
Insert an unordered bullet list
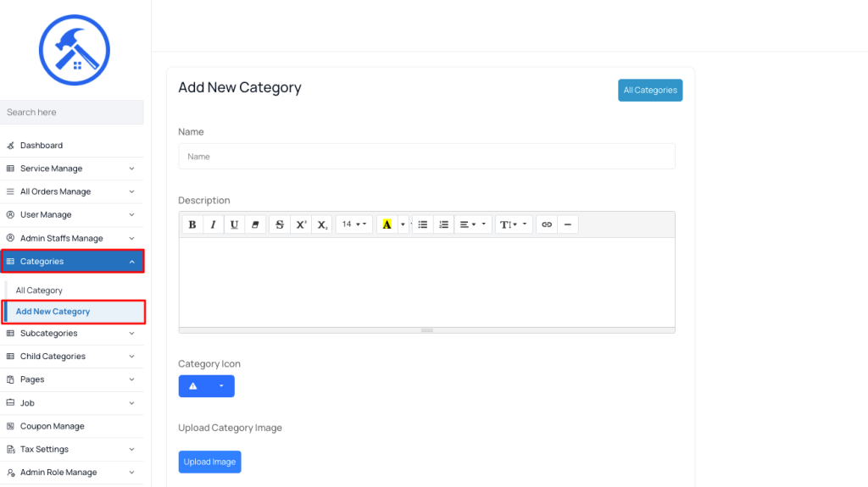point(422,224)
